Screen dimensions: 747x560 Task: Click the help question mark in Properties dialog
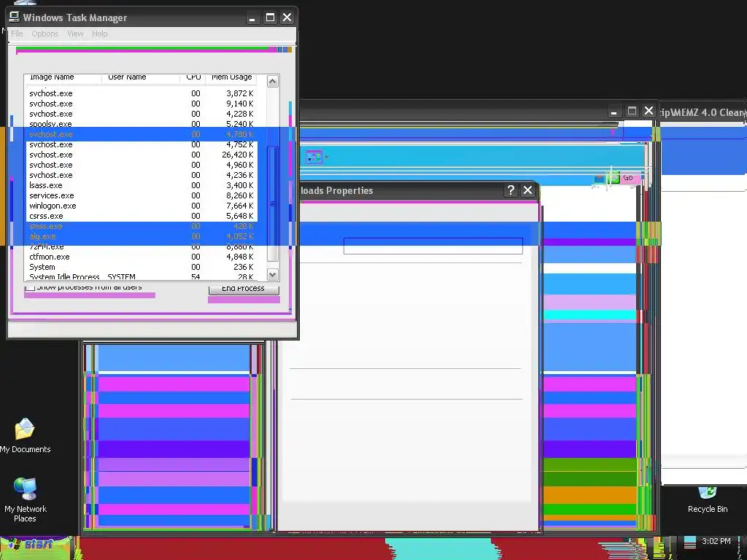click(511, 190)
